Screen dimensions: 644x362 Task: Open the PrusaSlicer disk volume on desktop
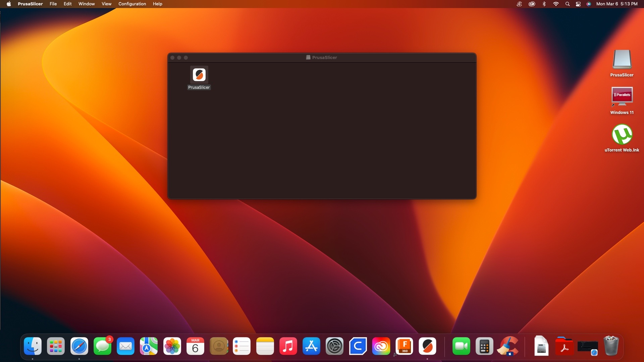tap(622, 60)
